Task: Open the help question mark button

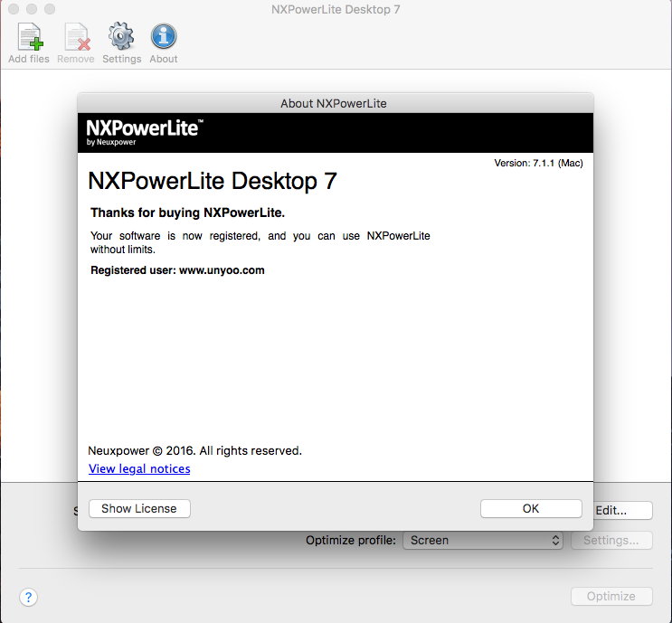Action: 28,597
